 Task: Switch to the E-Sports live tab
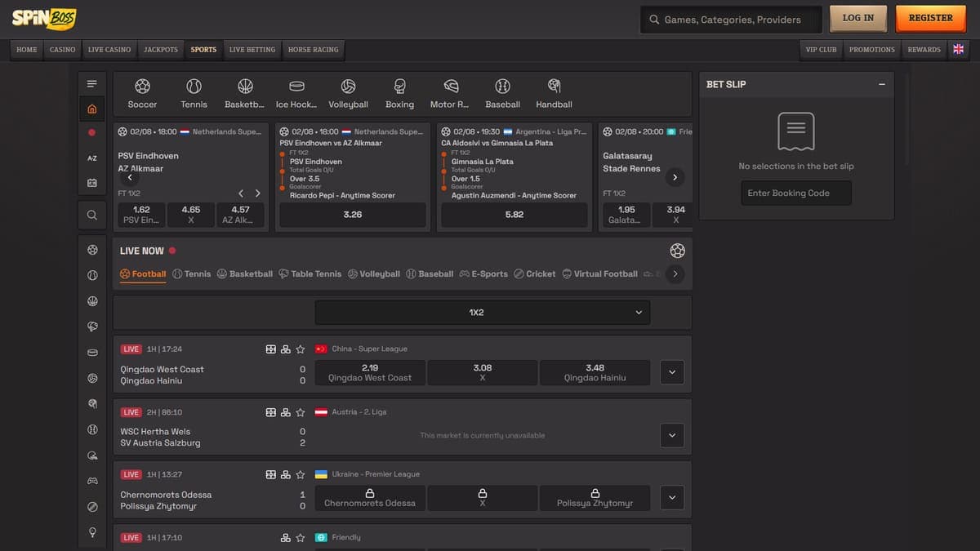pos(483,274)
